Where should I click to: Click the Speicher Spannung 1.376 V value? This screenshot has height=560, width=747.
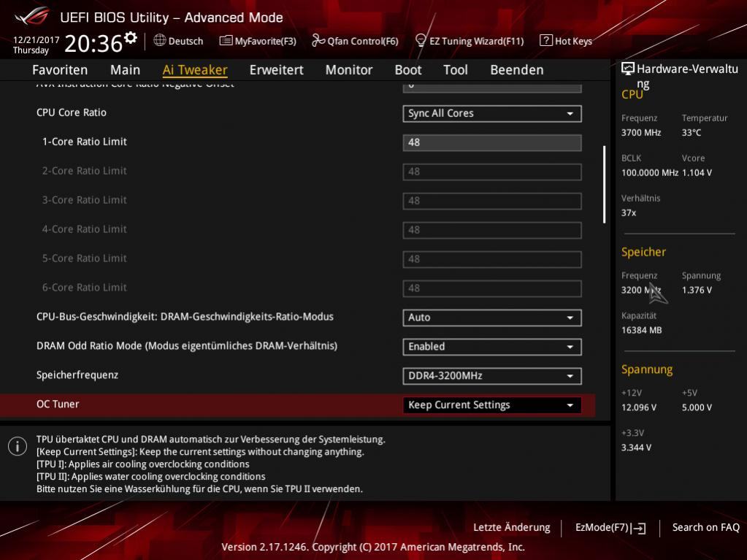(697, 291)
